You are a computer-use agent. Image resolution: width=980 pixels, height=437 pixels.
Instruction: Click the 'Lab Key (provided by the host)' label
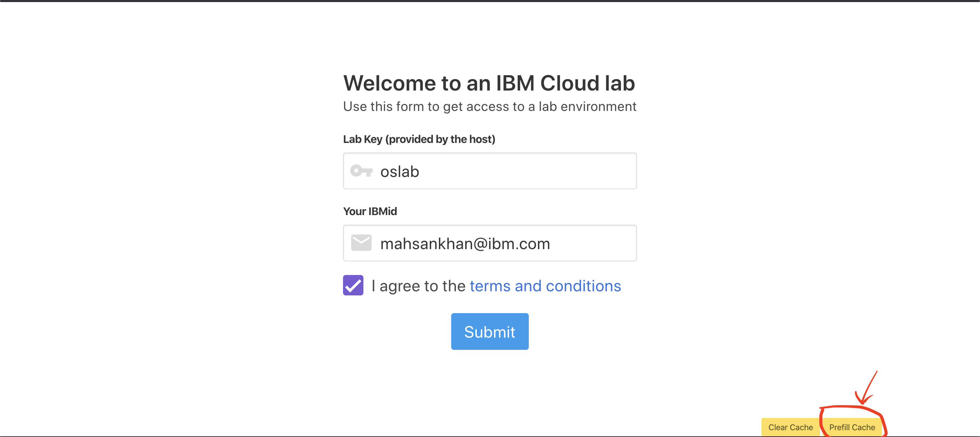tap(419, 139)
